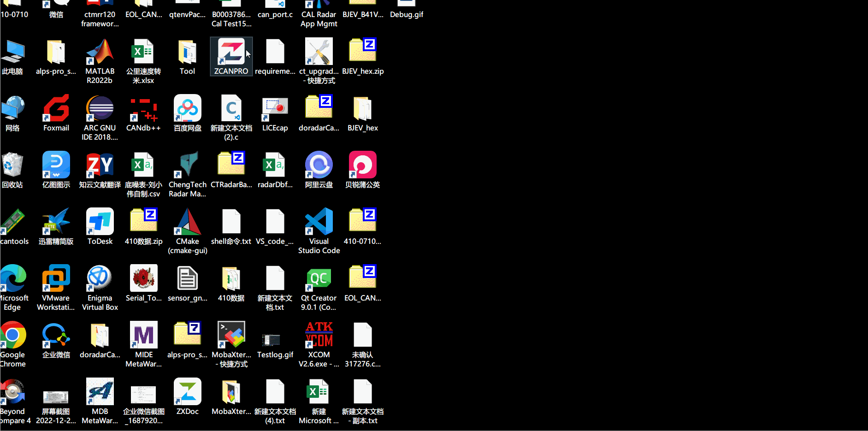Select the VMware Workstation icon

[56, 279]
